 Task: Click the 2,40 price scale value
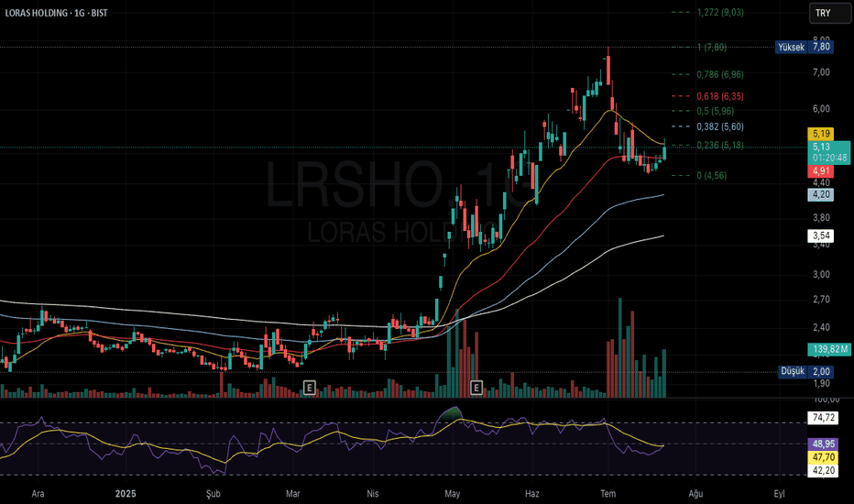pyautogui.click(x=821, y=327)
